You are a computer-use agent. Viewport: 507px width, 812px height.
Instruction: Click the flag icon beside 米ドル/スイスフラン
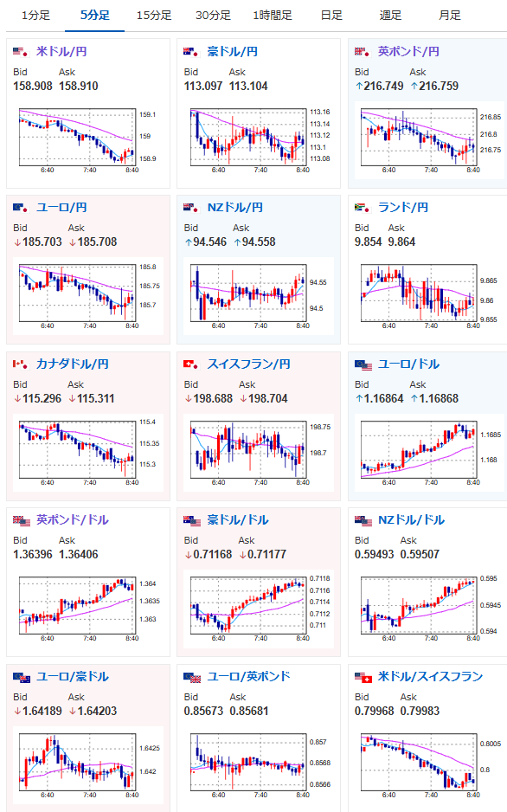coord(363,677)
